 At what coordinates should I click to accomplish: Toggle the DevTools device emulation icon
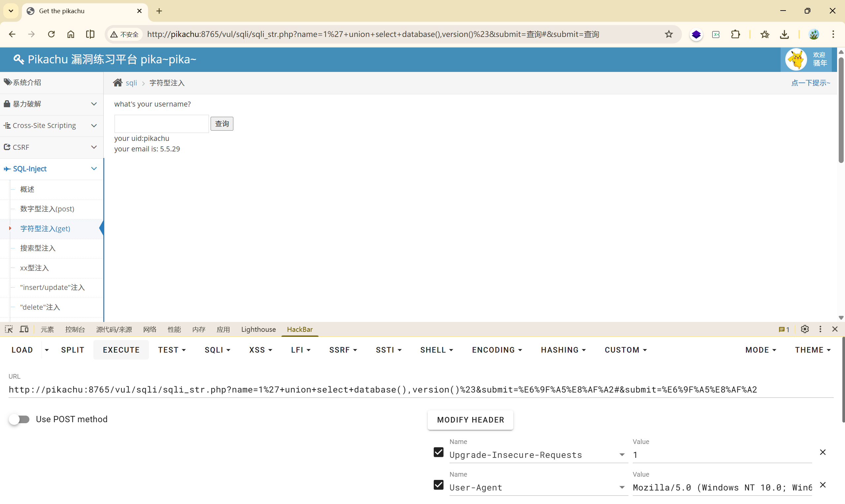point(24,329)
